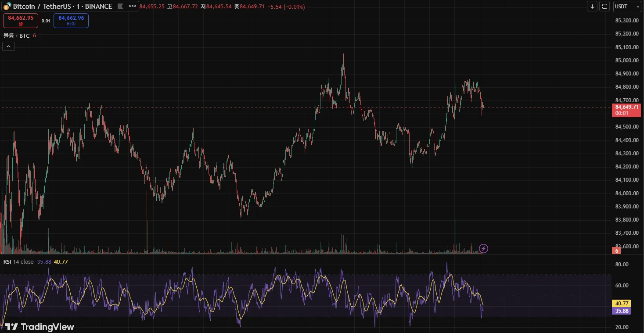644x333 pixels.
Task: Click the -5.54 (-0.01%) change value
Action: pyautogui.click(x=286, y=7)
